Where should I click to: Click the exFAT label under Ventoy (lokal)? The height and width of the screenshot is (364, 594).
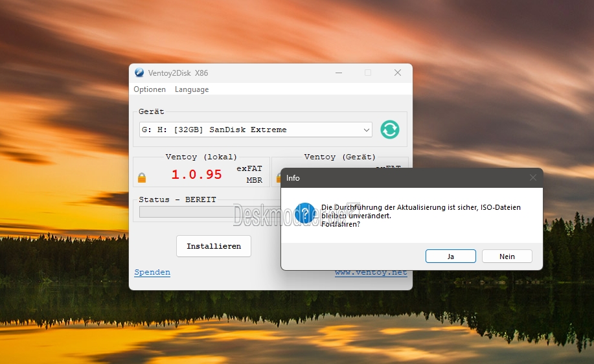click(x=249, y=168)
